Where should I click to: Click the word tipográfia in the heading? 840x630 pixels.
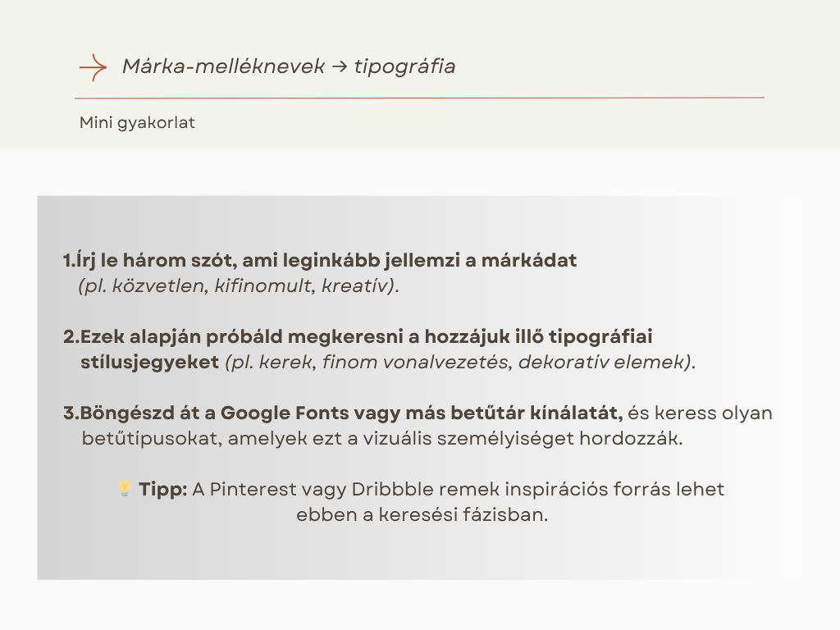[x=404, y=66]
